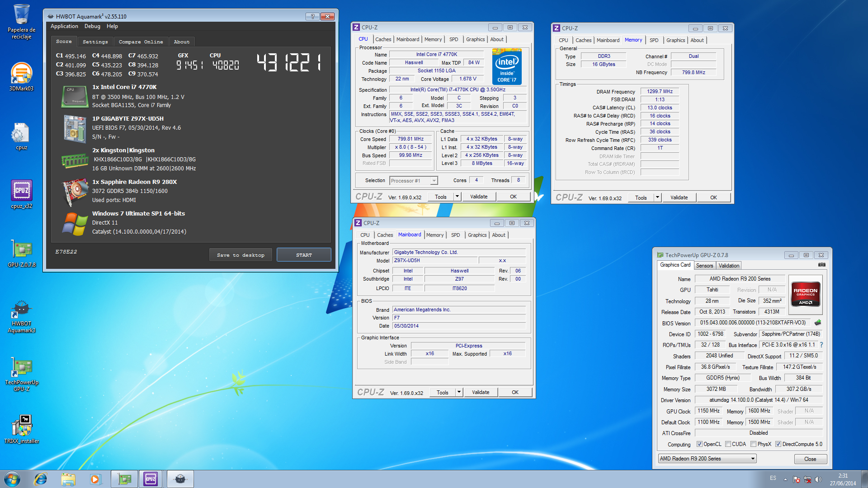This screenshot has width=868, height=488.
Task: Open the Papelera de reciclaje desktop icon
Action: [x=21, y=21]
